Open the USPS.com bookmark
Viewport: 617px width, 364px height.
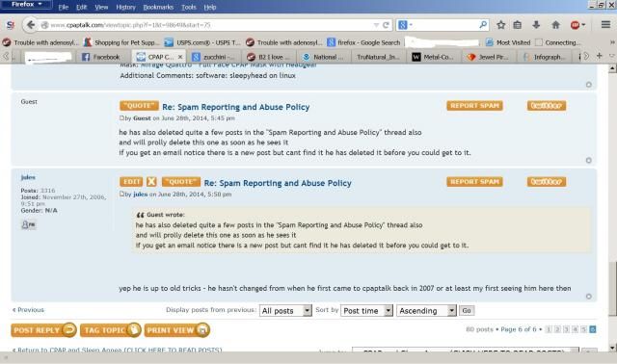tap(202, 42)
